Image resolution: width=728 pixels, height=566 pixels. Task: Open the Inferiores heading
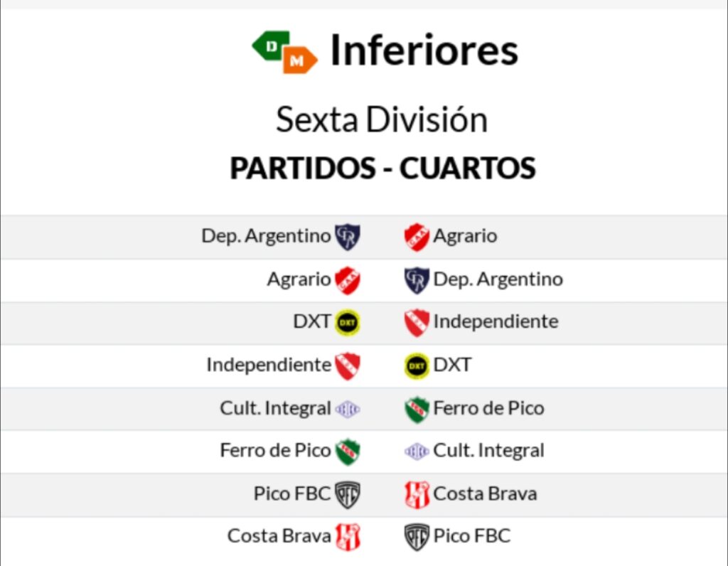(x=424, y=50)
